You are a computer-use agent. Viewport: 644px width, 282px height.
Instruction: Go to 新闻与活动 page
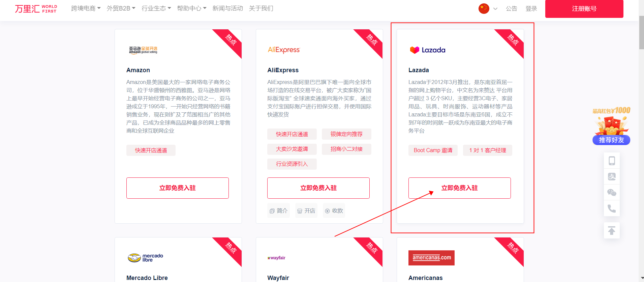tap(228, 8)
